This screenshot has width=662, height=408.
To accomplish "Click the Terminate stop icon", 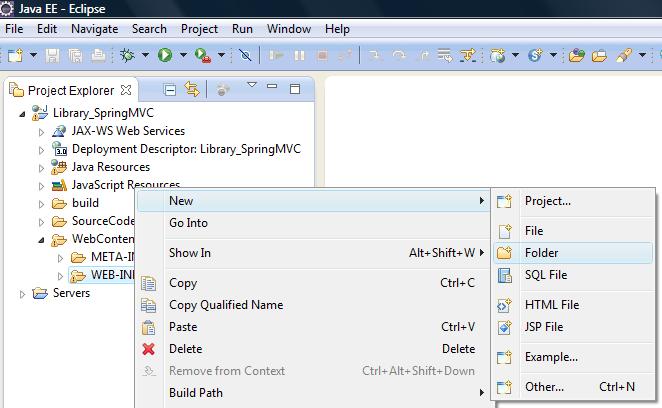I will [323, 55].
